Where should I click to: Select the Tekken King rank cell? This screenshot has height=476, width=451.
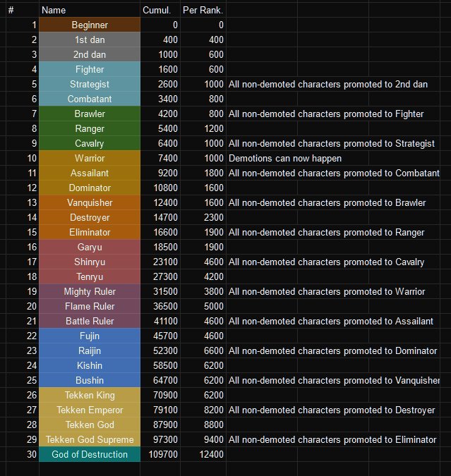[x=90, y=395]
